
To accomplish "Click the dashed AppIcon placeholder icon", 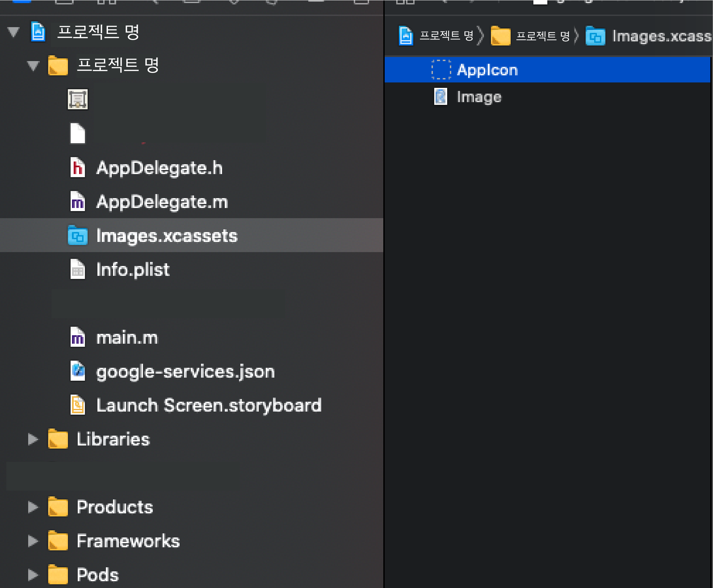I will (441, 70).
